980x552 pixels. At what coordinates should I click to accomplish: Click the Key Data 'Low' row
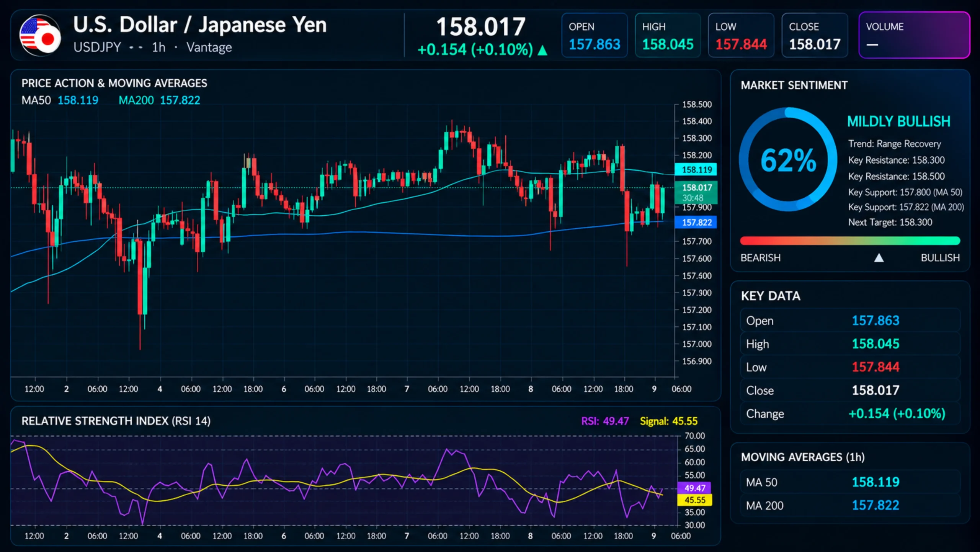tap(850, 367)
